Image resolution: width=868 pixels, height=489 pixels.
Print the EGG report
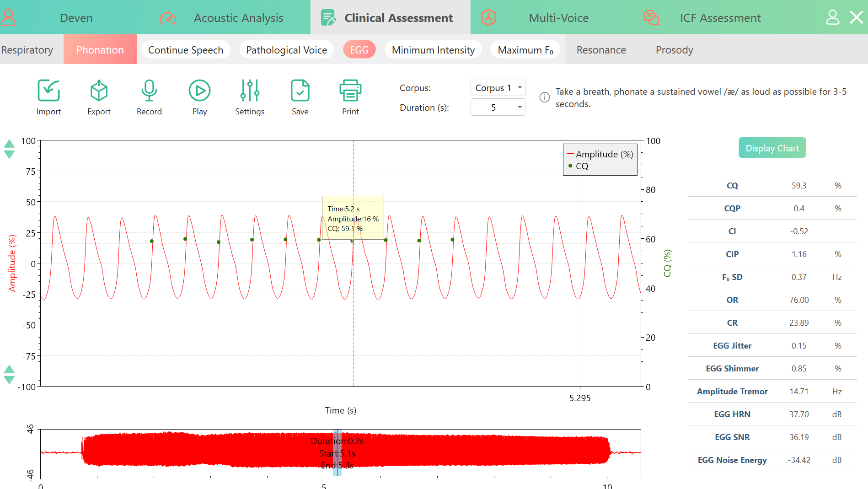[x=350, y=91]
